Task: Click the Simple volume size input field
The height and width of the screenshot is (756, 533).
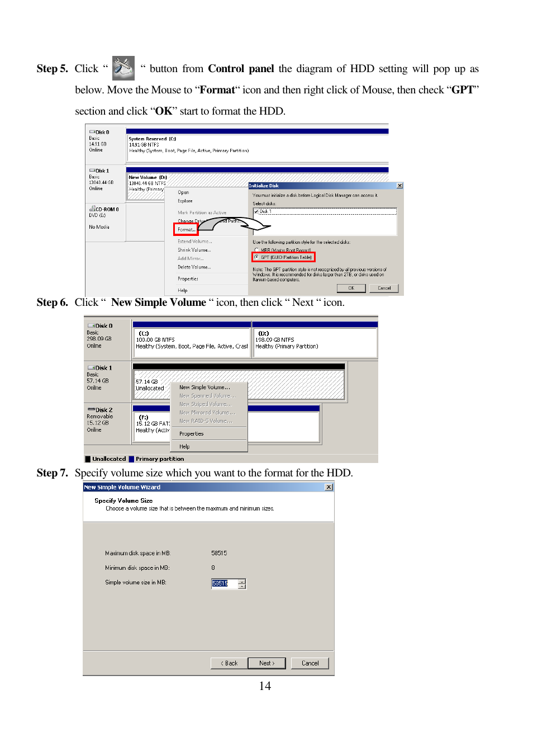Action: (225, 584)
